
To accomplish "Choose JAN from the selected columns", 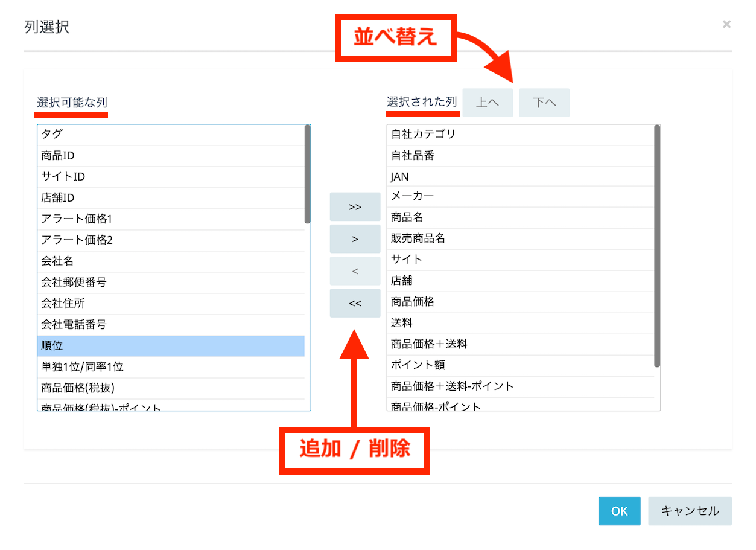I will pos(520,177).
